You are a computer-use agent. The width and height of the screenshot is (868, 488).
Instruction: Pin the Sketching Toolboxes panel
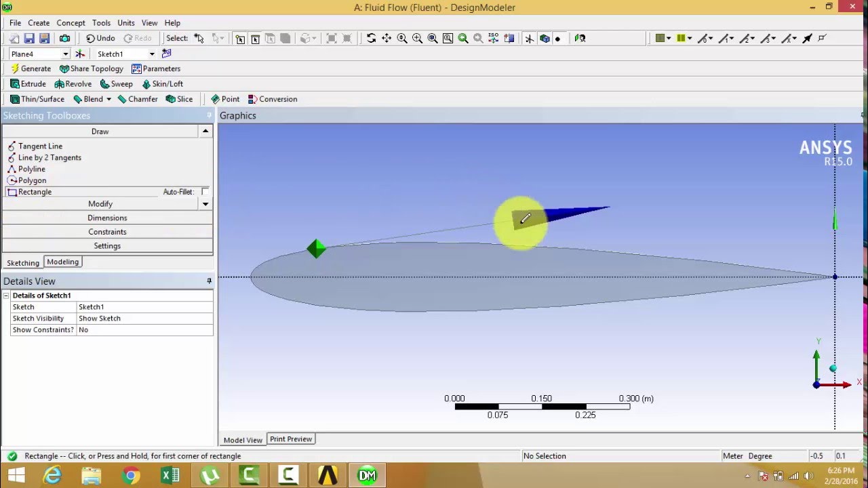[x=209, y=116]
